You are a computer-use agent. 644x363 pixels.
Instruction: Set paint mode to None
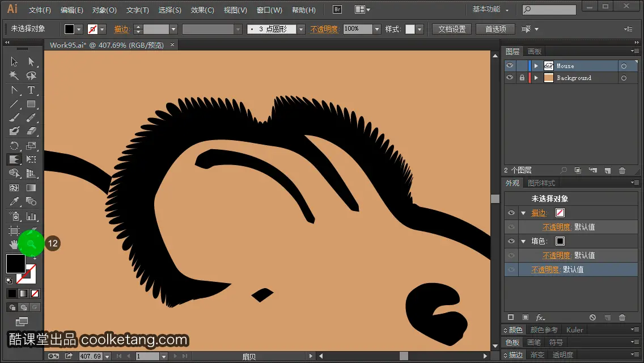pos(35,294)
